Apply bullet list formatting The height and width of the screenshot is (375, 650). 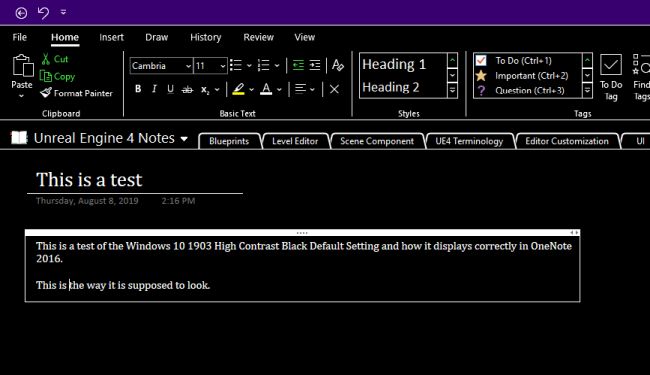point(236,65)
